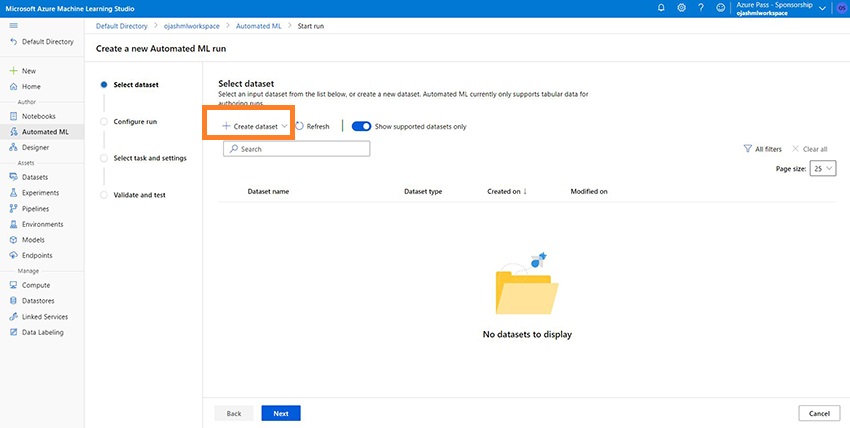Image resolution: width=850 pixels, height=428 pixels.
Task: Click the Cancel button
Action: (x=819, y=413)
